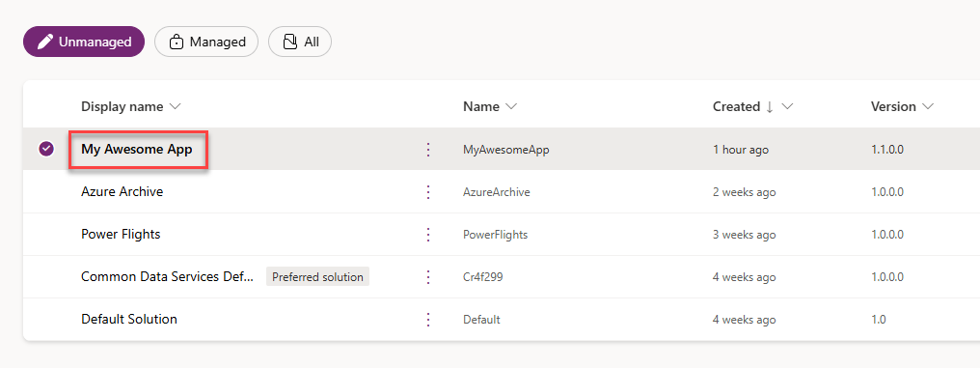Click version 1.0 of Default Solution
Screen dimensions: 980x368
pos(878,320)
